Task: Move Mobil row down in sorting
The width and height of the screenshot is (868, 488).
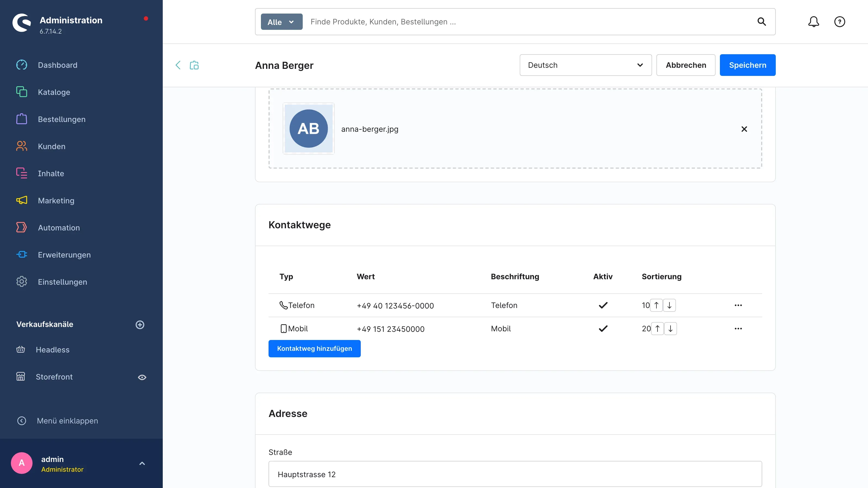Action: pos(670,328)
